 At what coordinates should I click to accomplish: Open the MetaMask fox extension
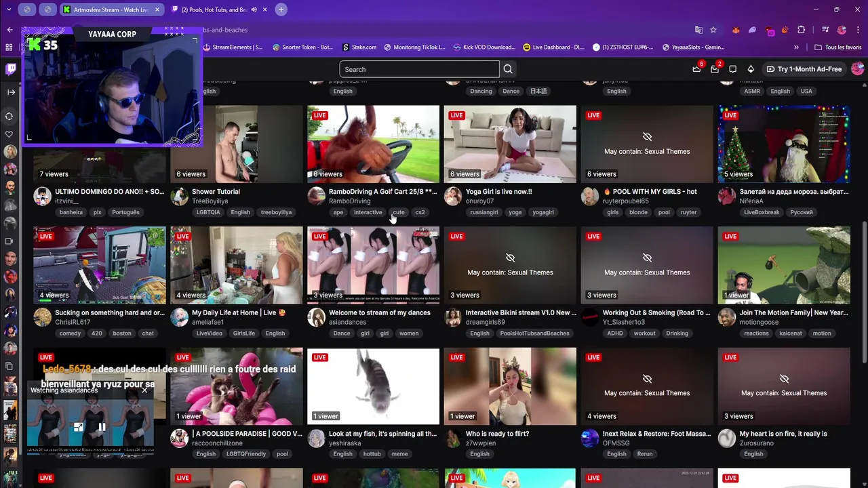736,30
